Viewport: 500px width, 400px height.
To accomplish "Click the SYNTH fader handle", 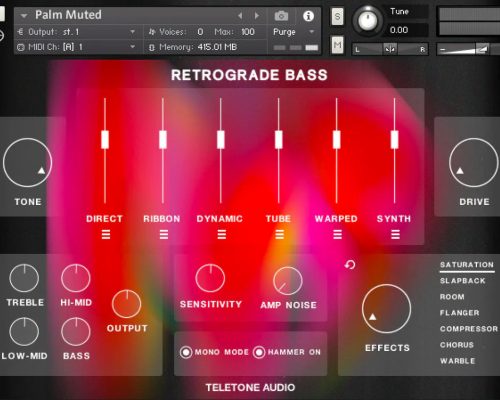I will point(395,139).
